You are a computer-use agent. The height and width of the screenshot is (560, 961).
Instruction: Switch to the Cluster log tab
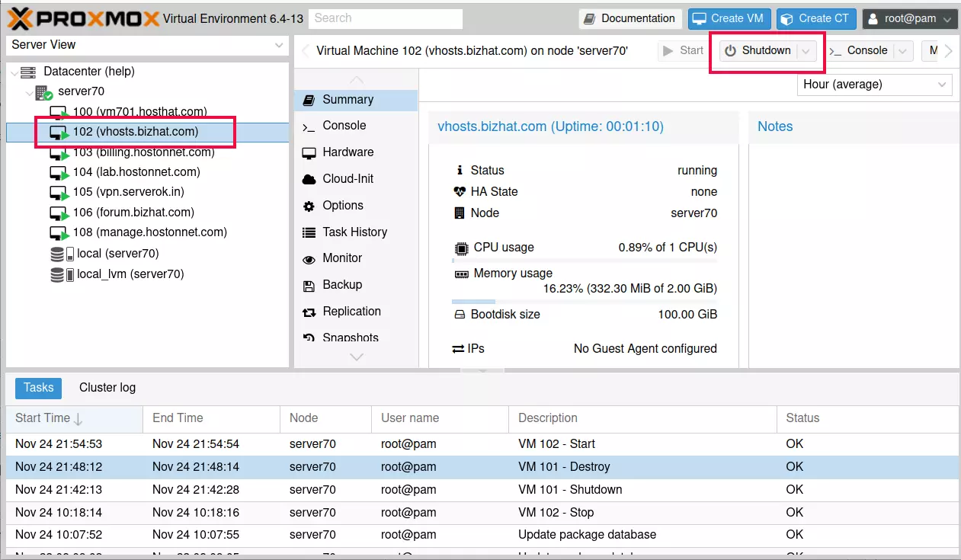107,387
